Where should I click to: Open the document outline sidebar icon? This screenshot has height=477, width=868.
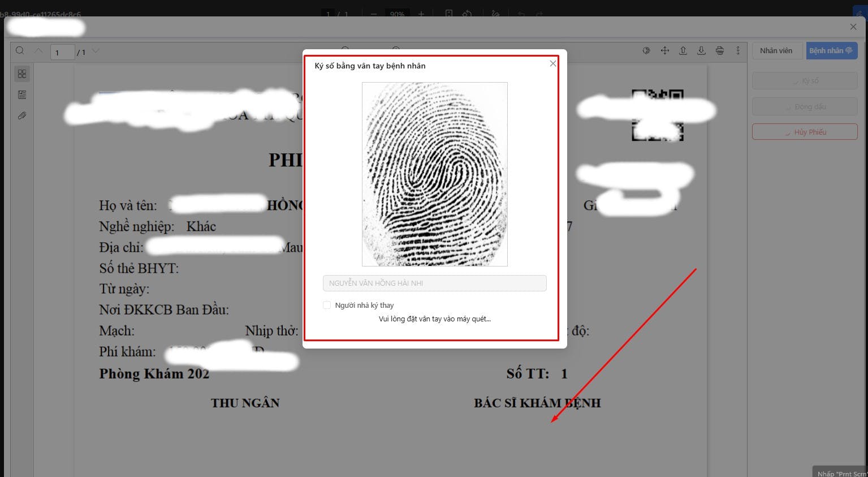(22, 95)
